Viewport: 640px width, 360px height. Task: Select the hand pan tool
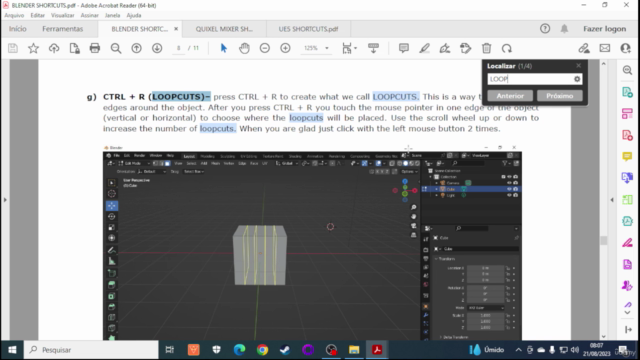pos(244,48)
